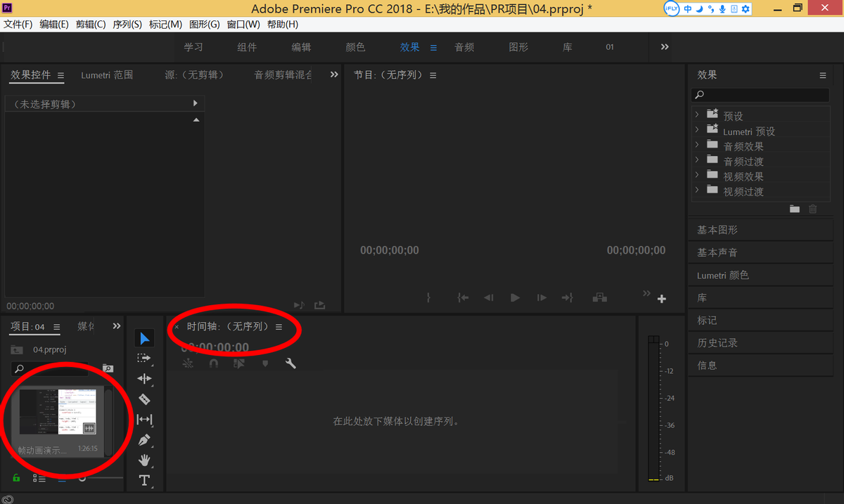Screen dimensions: 844x504
Task: Open the 时间轴 timeline panel menu
Action: (x=279, y=327)
